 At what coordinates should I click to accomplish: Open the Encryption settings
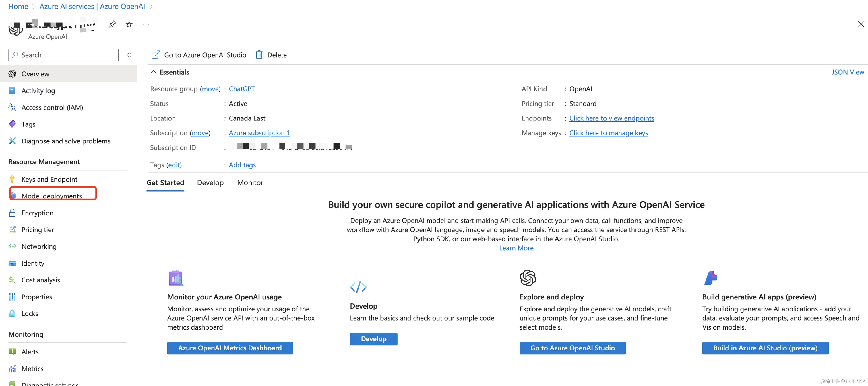point(37,213)
